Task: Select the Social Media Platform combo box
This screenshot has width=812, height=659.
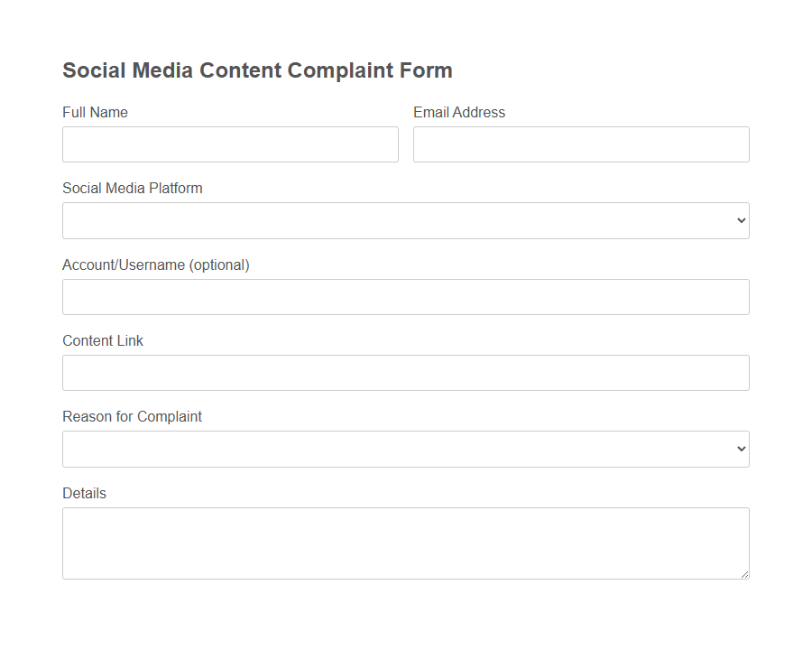Action: coord(406,220)
